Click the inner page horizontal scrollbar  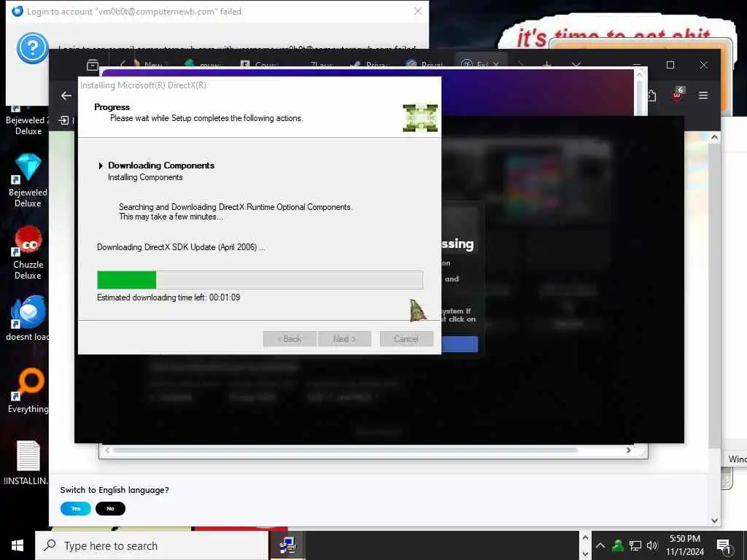pos(345,450)
